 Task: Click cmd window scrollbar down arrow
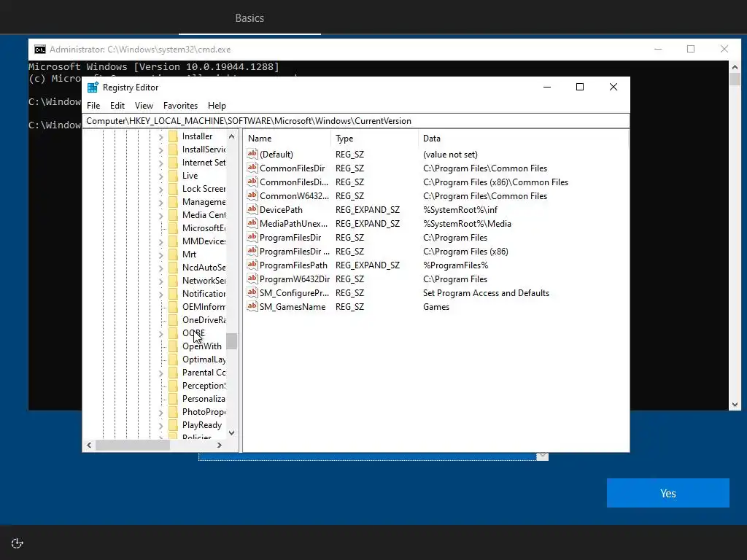[x=735, y=405]
